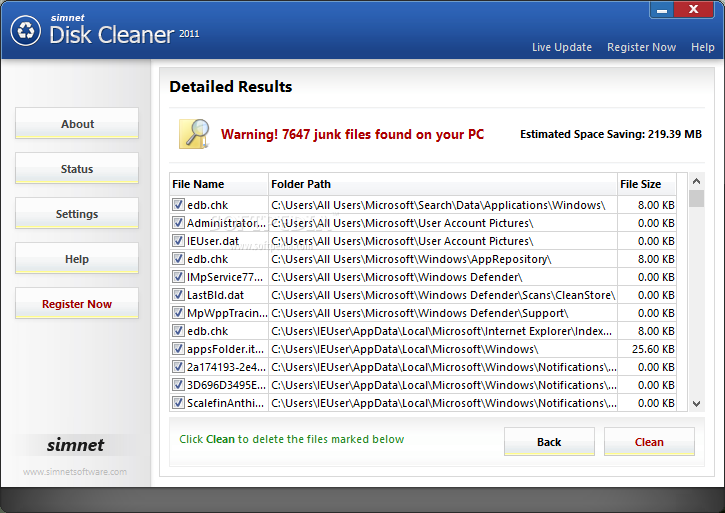Click the red Register Now sidebar button
725x513 pixels.
pyautogui.click(x=77, y=303)
